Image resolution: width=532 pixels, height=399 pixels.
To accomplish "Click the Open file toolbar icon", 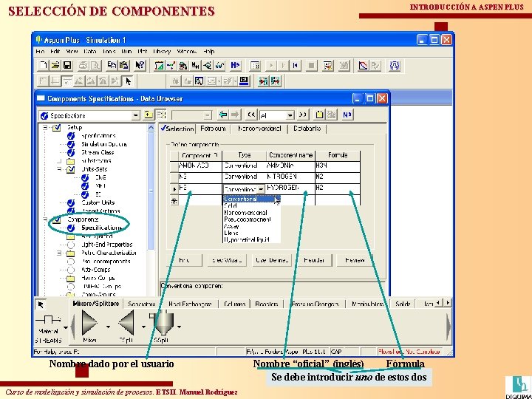I will click(55, 66).
